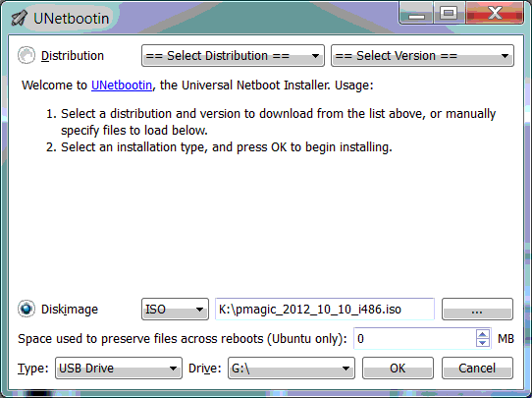This screenshot has height=398, width=532.
Task: Click the UNetbootin rocket title icon
Action: (19, 18)
